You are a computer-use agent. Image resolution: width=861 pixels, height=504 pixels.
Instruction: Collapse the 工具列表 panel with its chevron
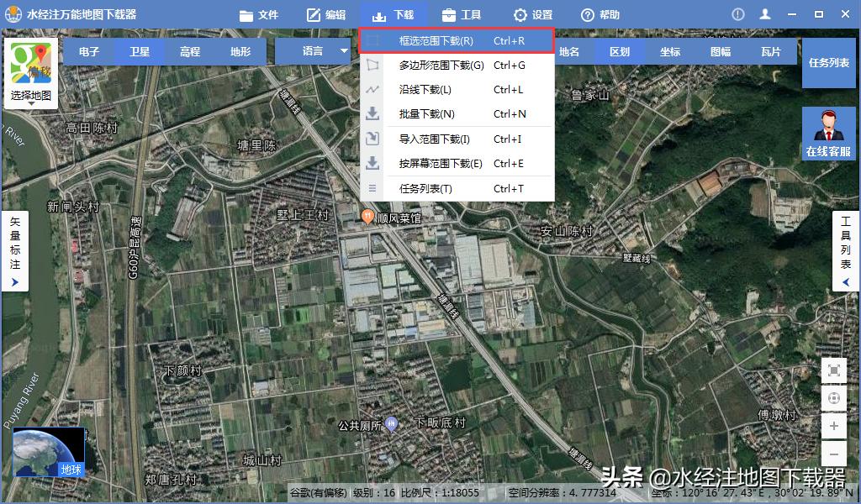pos(846,282)
